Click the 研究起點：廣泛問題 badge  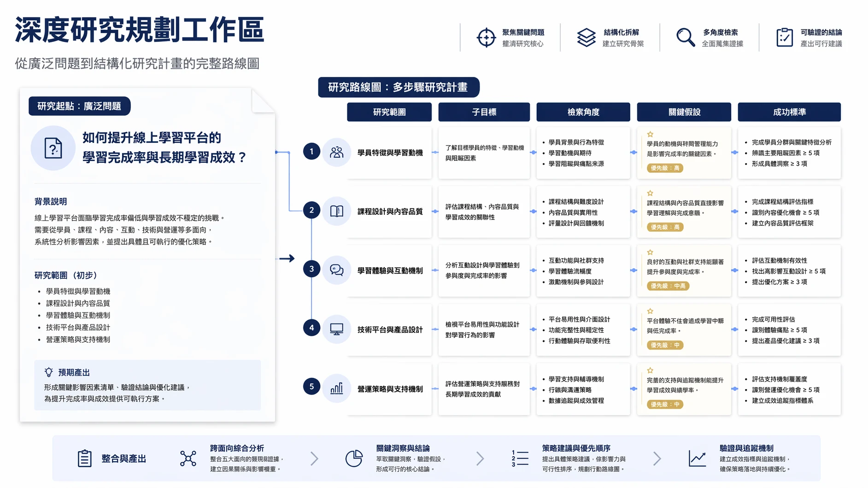tap(79, 106)
